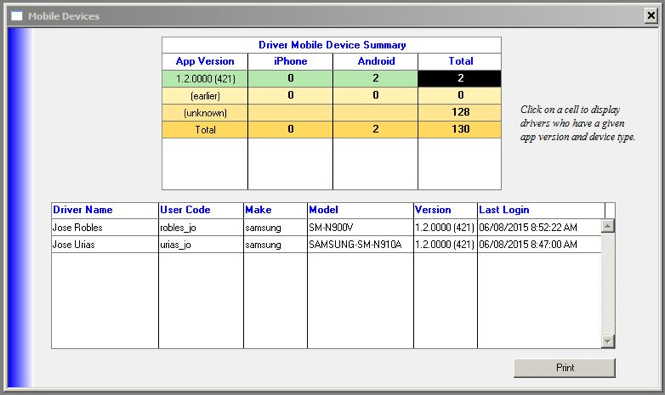
Task: Sort by Model column header
Action: [x=360, y=210]
